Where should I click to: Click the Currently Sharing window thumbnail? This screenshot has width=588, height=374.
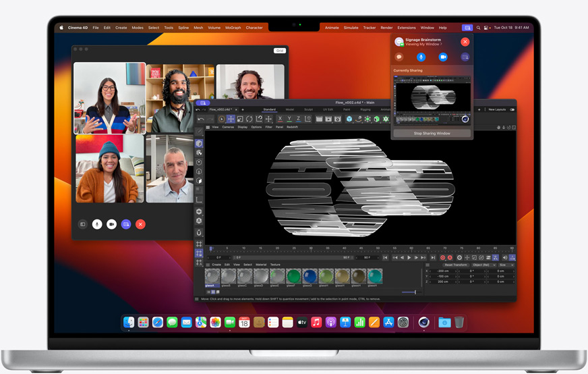click(x=432, y=100)
